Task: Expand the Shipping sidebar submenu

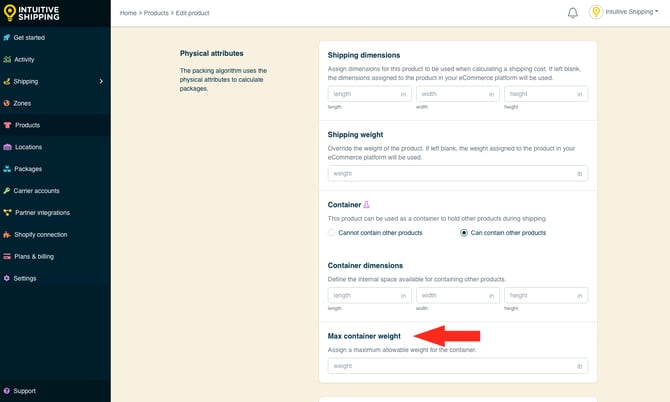Action: point(101,81)
